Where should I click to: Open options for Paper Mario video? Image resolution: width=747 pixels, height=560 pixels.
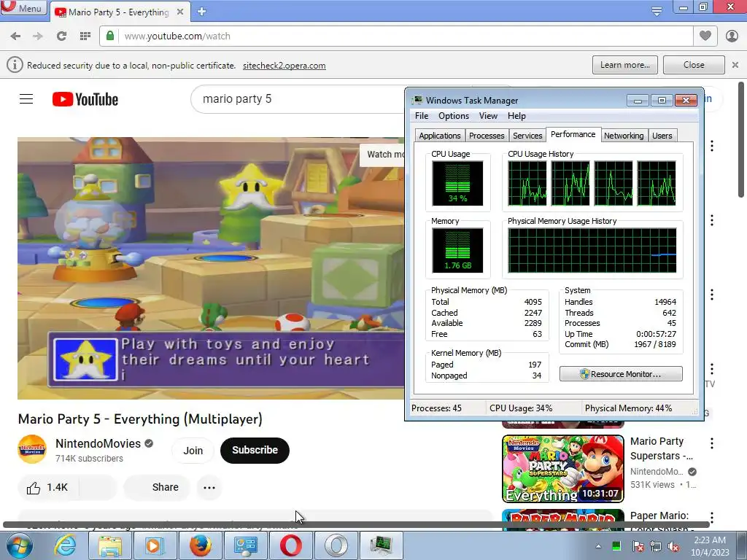coord(712,518)
